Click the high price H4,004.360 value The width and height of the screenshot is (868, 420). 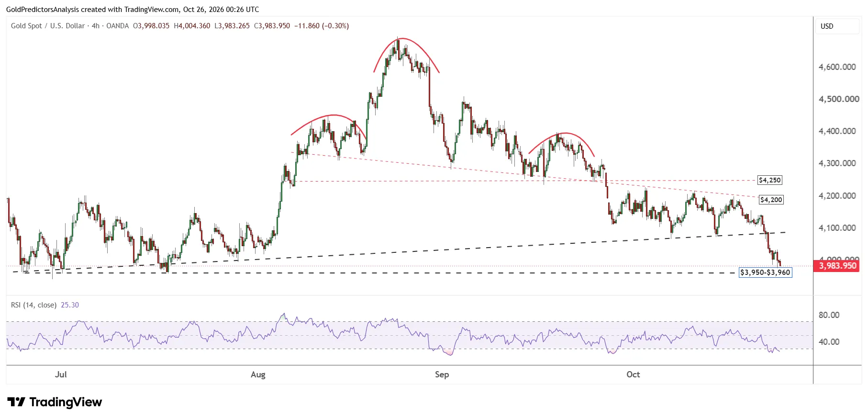(192, 26)
